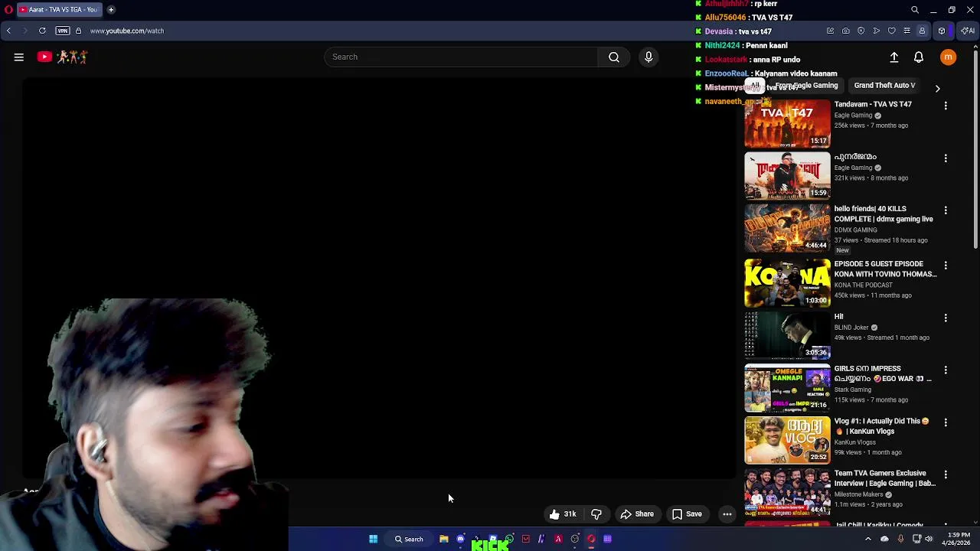The width and height of the screenshot is (980, 551).
Task: Open Discord from the taskbar
Action: 460,539
